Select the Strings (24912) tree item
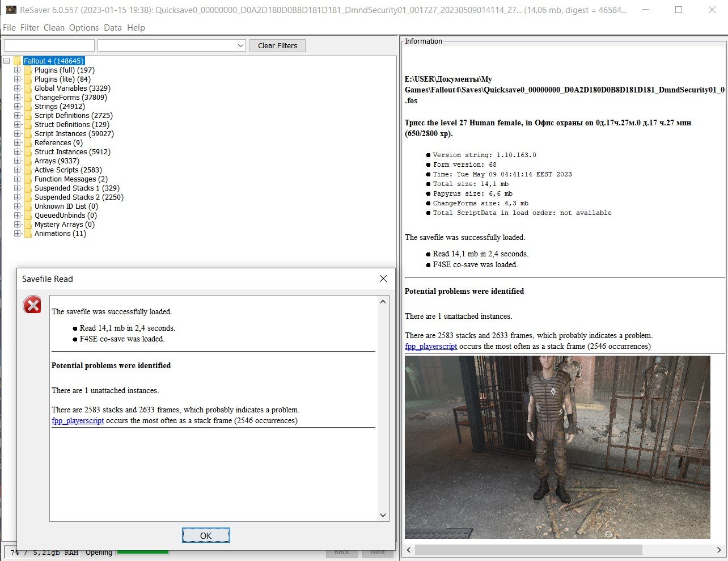Image resolution: width=728 pixels, height=561 pixels. 60,107
